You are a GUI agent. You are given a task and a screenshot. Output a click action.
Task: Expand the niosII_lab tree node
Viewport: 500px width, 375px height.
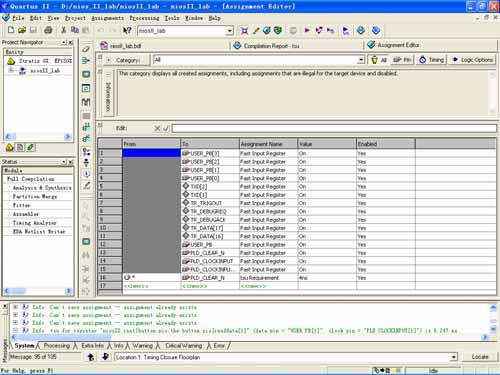(x=11, y=70)
